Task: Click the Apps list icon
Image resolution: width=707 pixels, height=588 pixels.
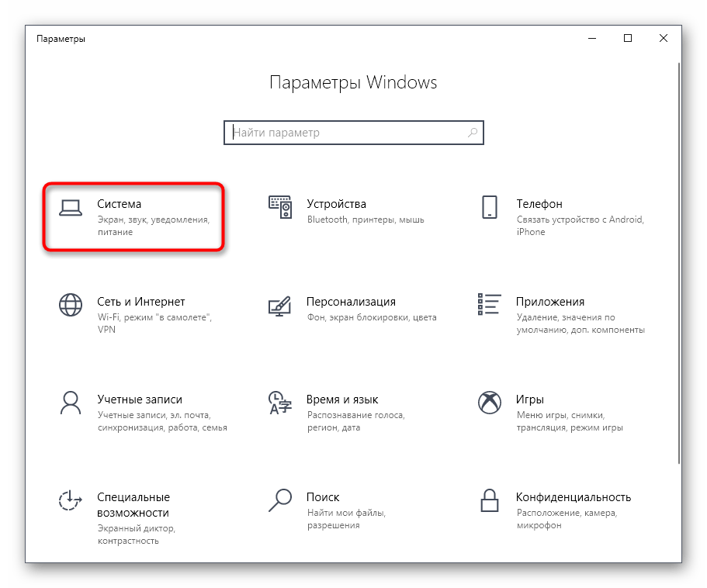Action: [x=489, y=305]
